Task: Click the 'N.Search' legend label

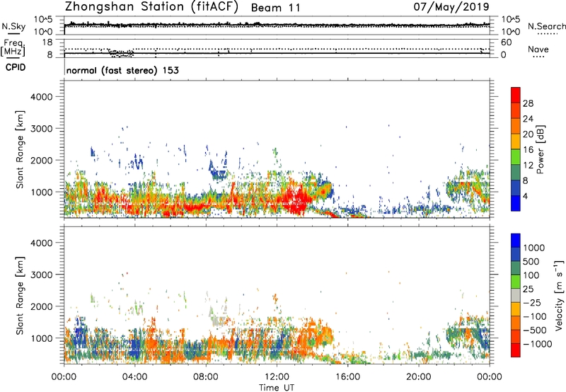Action: (546, 26)
